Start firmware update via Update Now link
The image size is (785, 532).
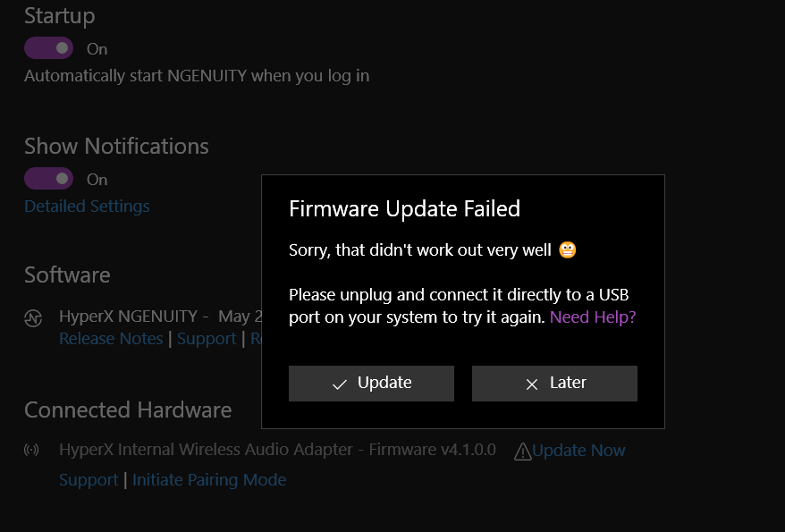[x=578, y=451]
